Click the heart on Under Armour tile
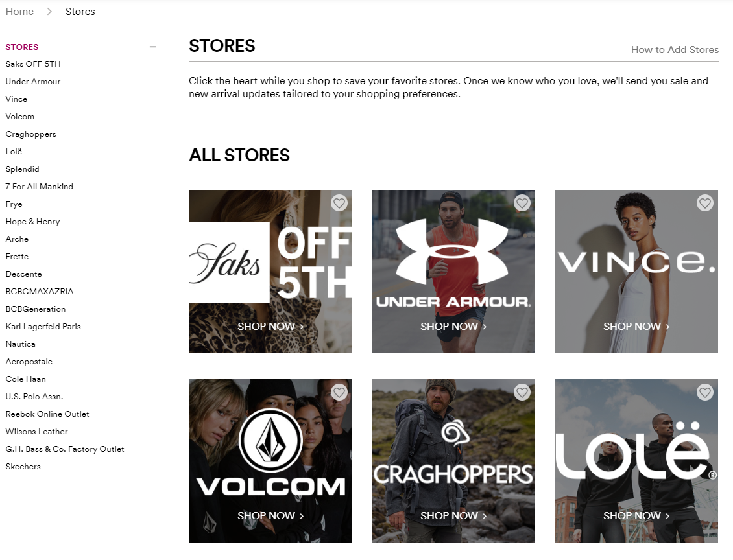This screenshot has width=733, height=560. coord(522,204)
